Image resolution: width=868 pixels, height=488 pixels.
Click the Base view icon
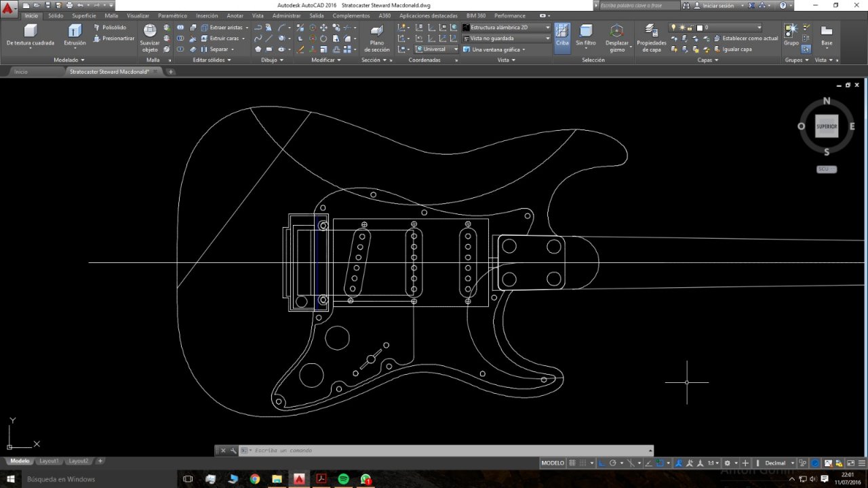coord(827,35)
